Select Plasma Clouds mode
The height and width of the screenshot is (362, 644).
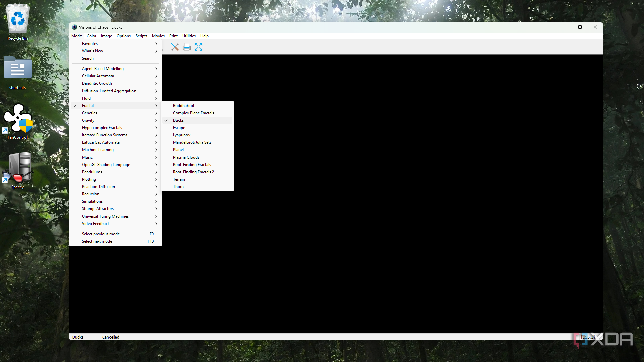pos(197,157)
